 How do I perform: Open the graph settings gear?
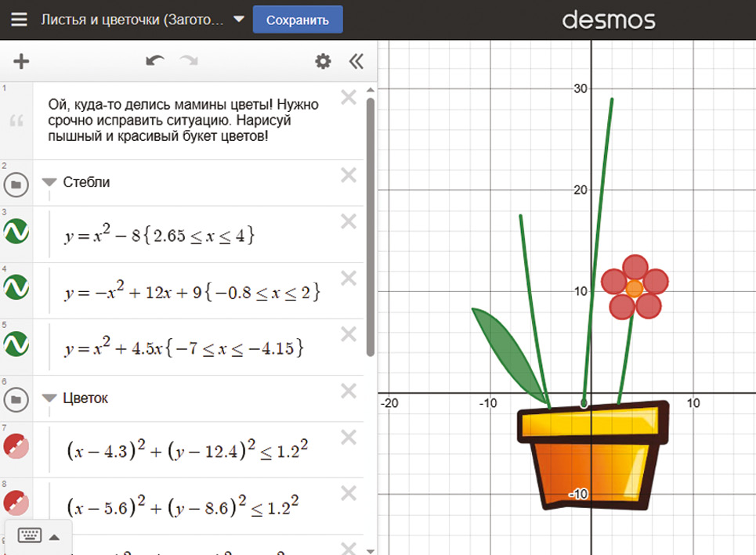coord(323,62)
